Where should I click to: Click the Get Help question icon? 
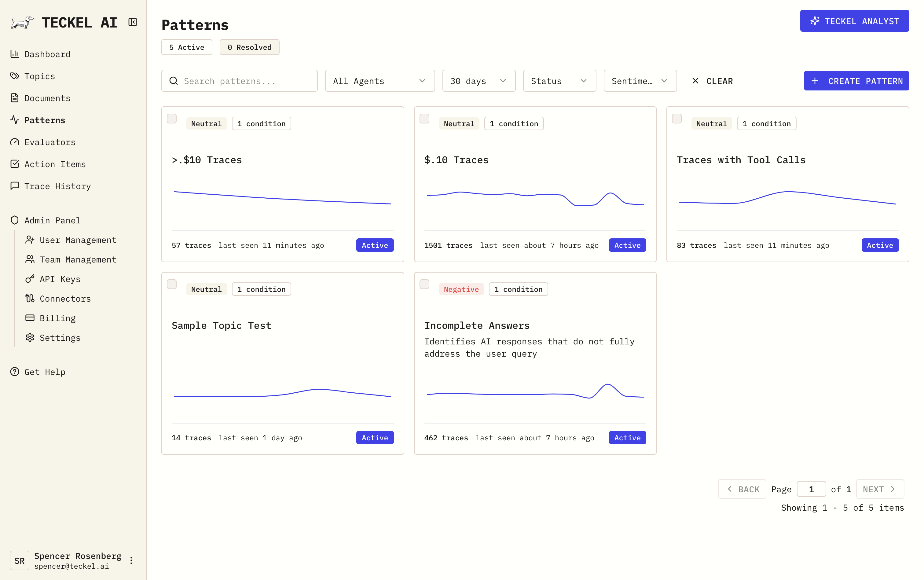coord(15,372)
